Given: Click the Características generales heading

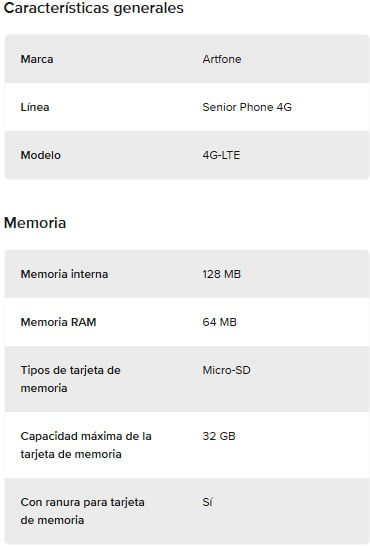Looking at the screenshot, I should click(x=93, y=8).
